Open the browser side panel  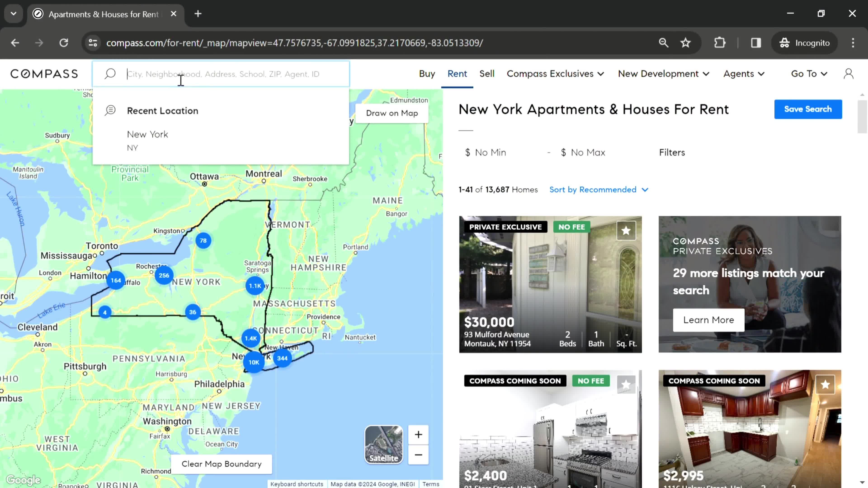click(x=756, y=43)
